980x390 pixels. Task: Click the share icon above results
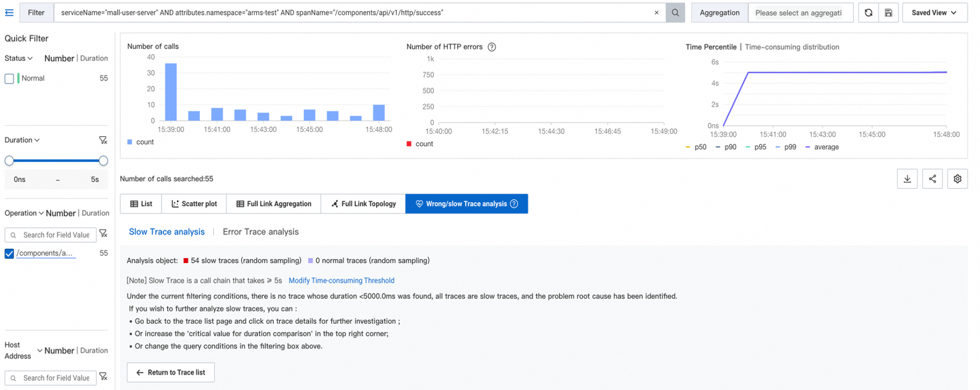[932, 179]
